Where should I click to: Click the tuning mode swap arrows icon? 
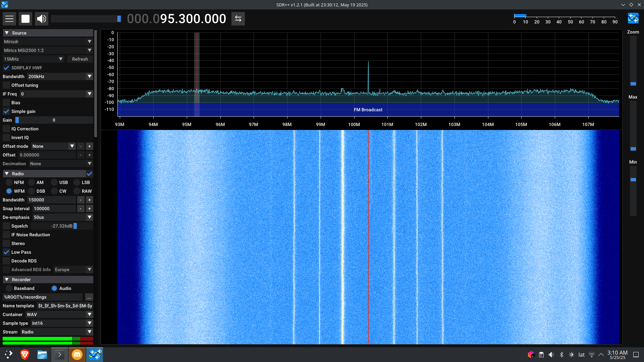[238, 19]
